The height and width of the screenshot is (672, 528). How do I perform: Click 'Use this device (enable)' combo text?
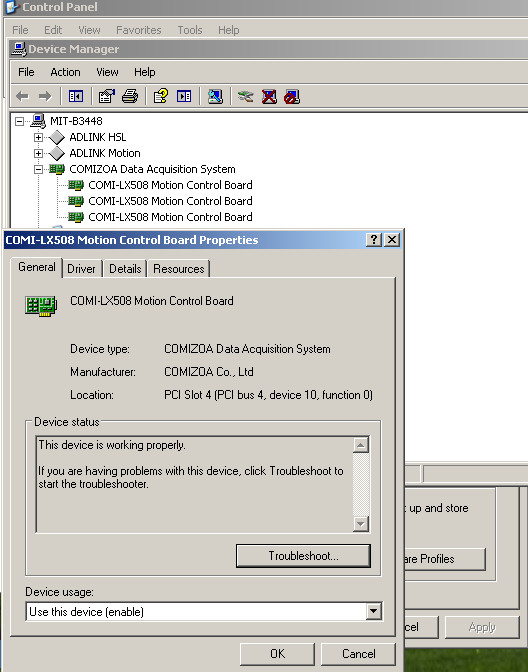pos(86,612)
